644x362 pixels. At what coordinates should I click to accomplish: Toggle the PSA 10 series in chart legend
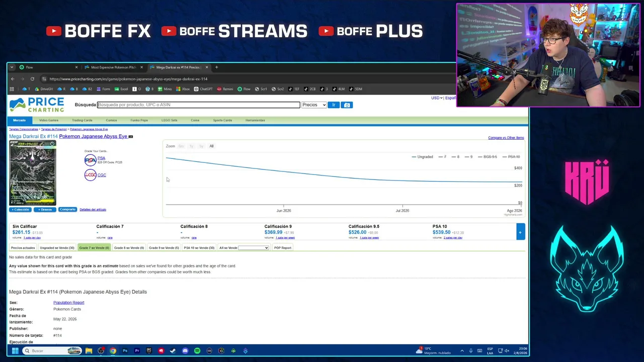coord(511,157)
